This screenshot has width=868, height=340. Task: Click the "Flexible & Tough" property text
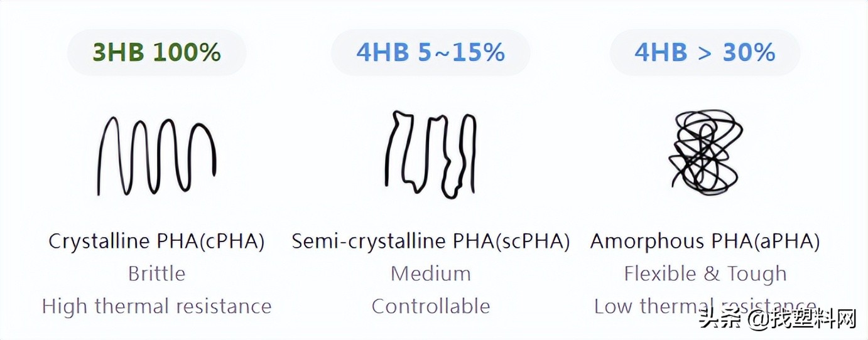(x=705, y=274)
